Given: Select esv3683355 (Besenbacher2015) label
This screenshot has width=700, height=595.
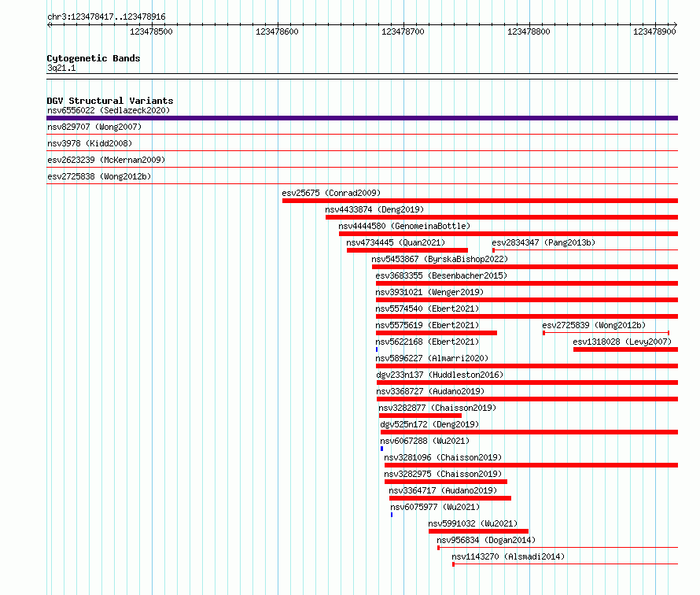Looking at the screenshot, I should click(441, 275).
